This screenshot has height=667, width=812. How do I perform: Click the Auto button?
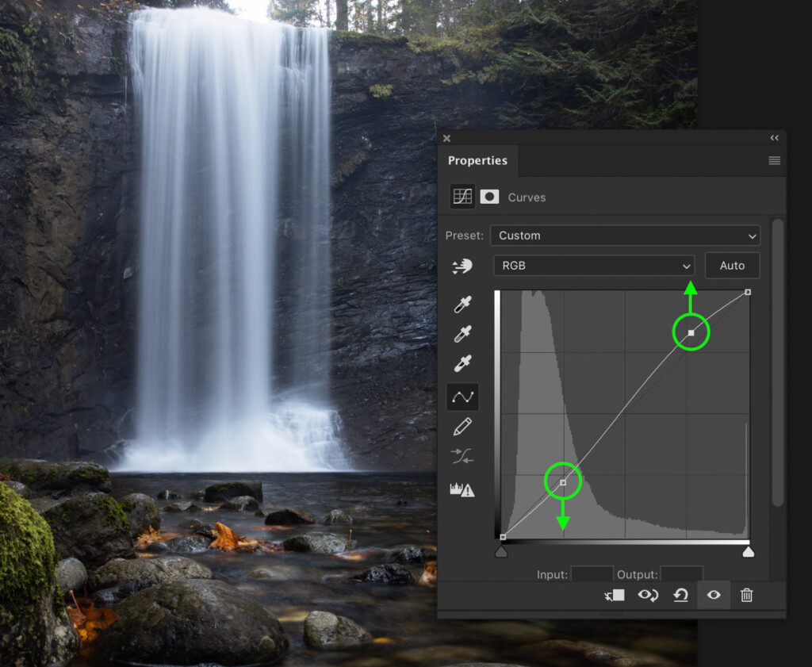click(732, 266)
